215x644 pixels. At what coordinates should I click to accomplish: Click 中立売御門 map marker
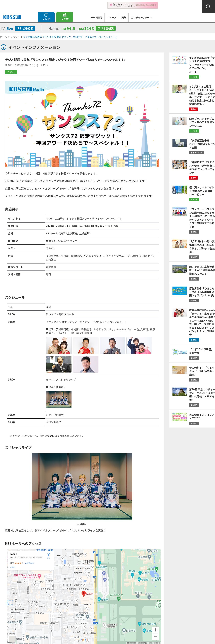[x=99, y=563]
